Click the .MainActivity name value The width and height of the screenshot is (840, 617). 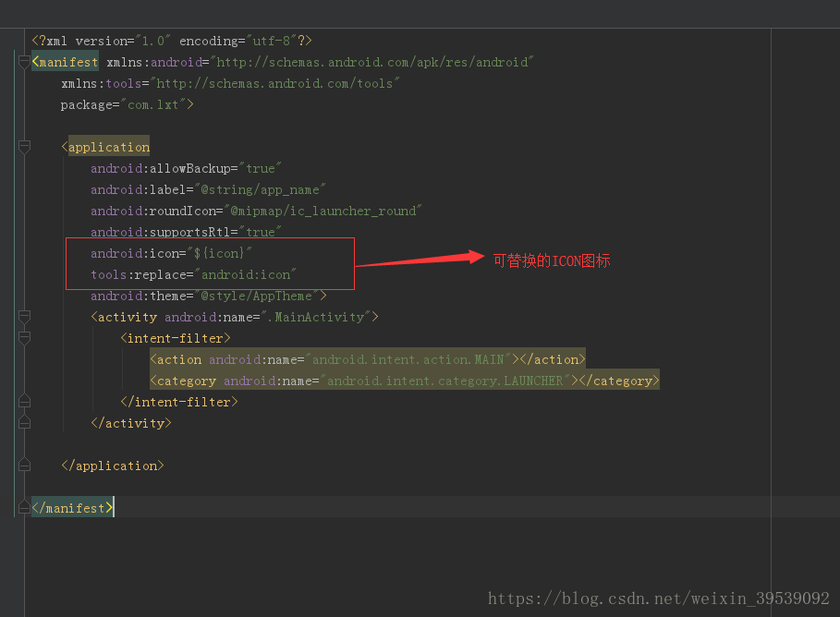pos(315,317)
